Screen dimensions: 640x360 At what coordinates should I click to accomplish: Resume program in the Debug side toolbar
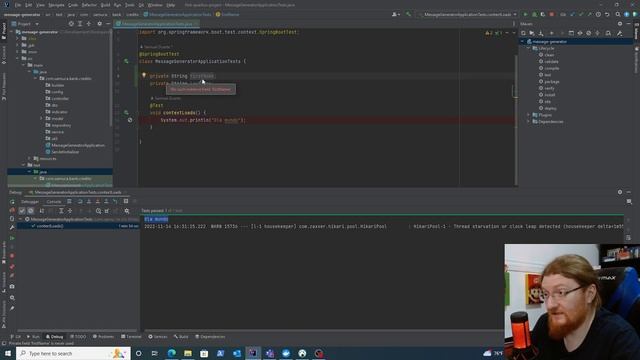[x=12, y=238]
